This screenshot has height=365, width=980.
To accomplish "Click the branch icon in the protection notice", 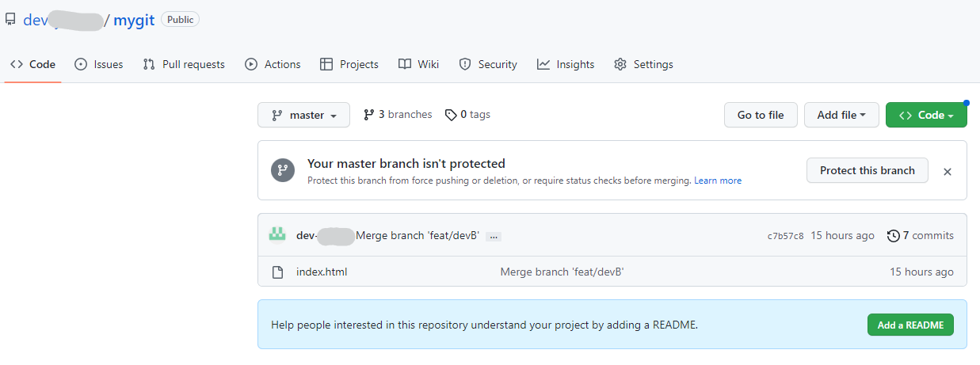I will pyautogui.click(x=283, y=170).
